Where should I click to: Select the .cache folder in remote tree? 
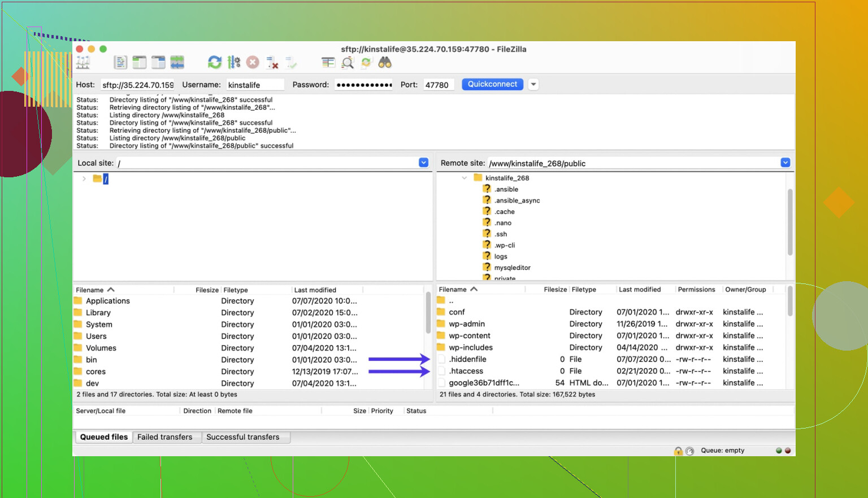(505, 211)
